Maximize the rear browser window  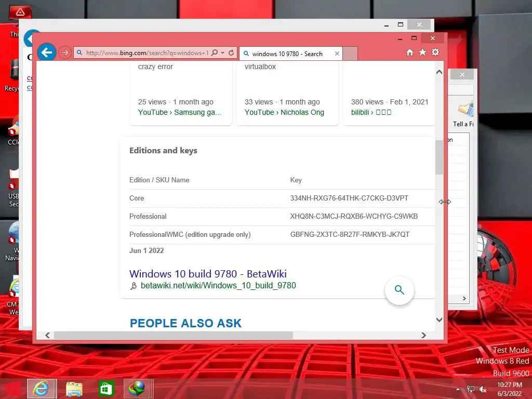401,24
